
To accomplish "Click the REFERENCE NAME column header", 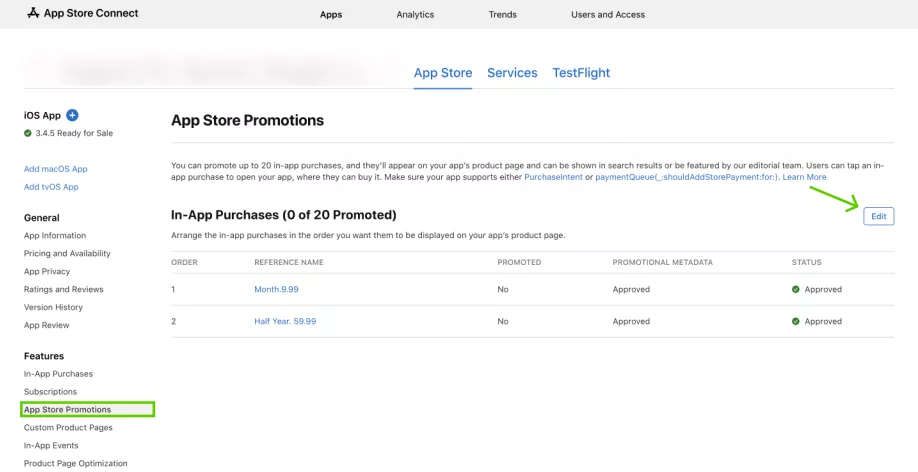I will (x=289, y=262).
